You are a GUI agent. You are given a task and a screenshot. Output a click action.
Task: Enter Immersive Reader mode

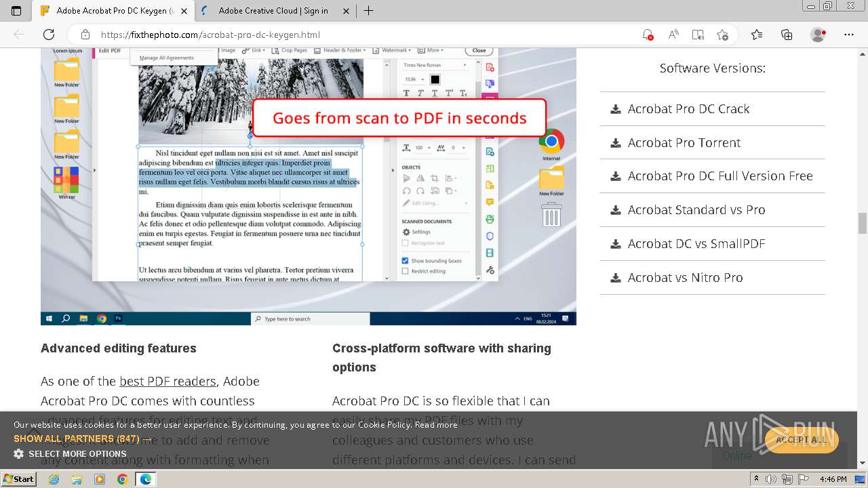tap(698, 35)
